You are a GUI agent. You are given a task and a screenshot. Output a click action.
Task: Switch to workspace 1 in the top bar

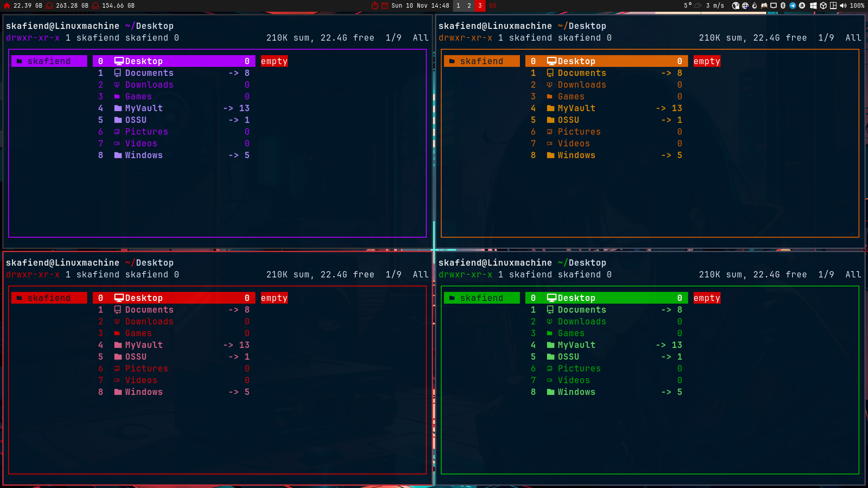pyautogui.click(x=458, y=6)
